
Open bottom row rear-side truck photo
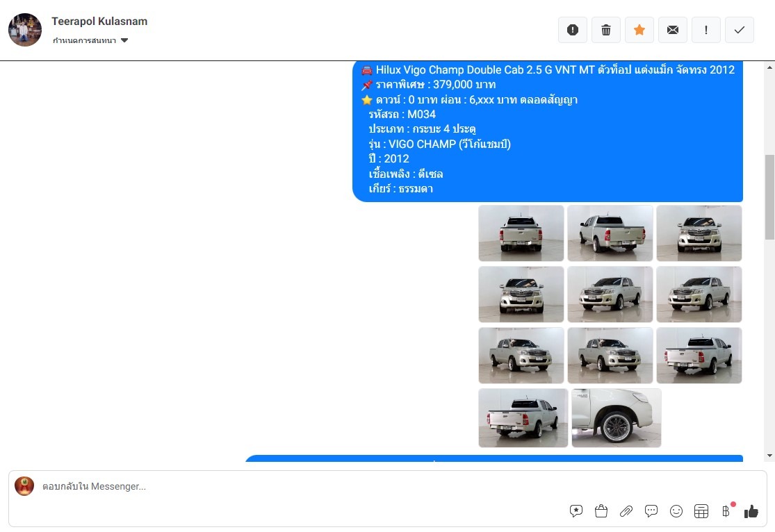click(x=523, y=418)
